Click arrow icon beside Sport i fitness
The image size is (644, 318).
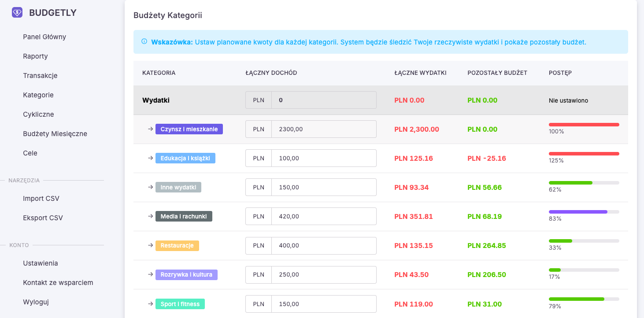coord(150,304)
